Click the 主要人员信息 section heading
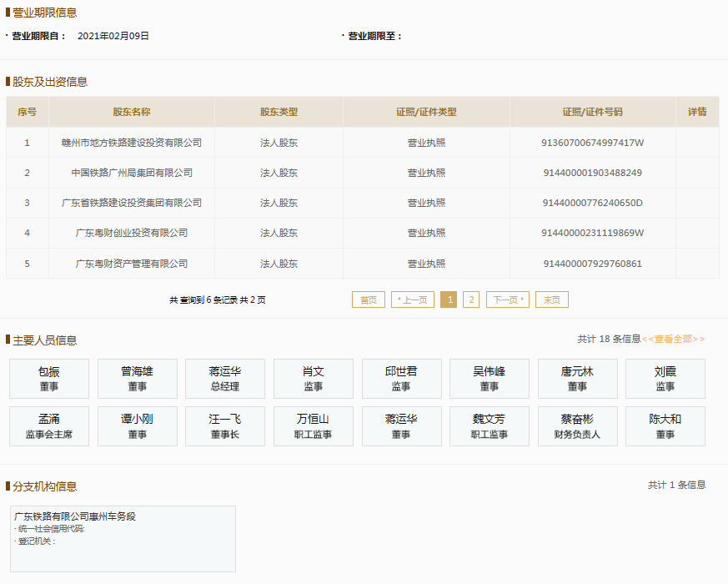The width and height of the screenshot is (728, 584). point(44,340)
